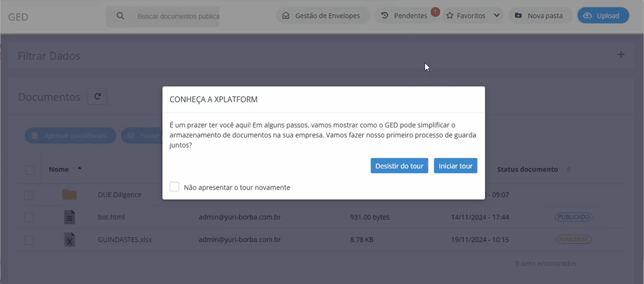This screenshot has height=284, width=644.
Task: Click the 8.78 KB size cell
Action: 362,239
